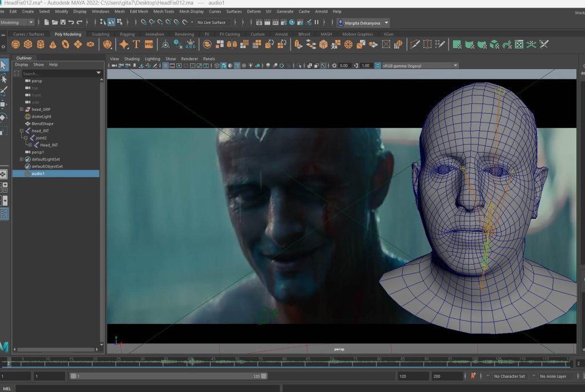Click the Bevel cube shelf icon
The image size is (585, 392).
pos(323,45)
